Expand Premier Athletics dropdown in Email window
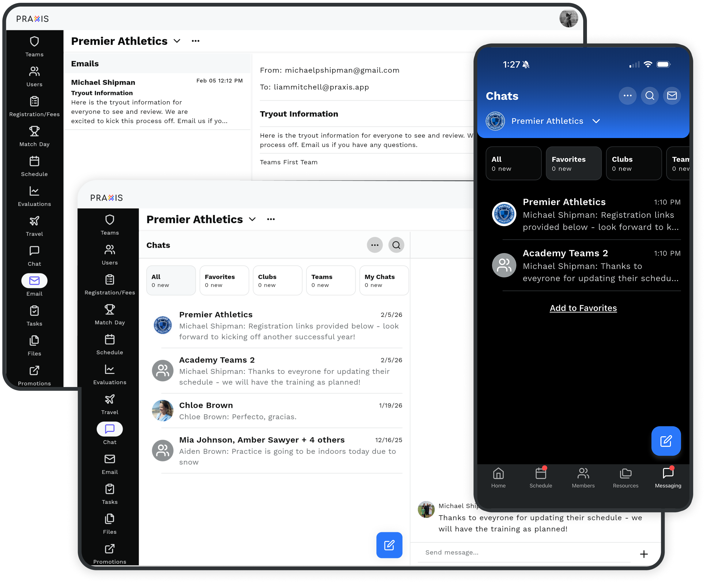Screen dimensions: 710x588 [177, 41]
